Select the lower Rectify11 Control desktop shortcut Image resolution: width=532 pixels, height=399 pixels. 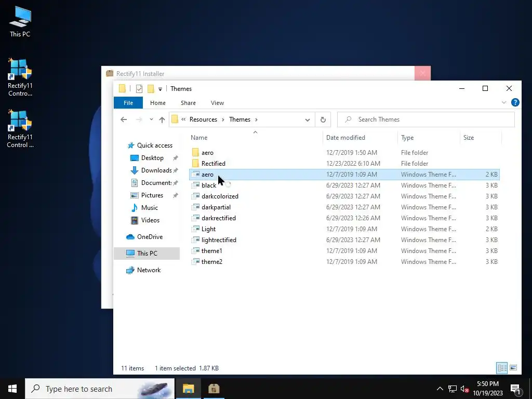(x=20, y=129)
